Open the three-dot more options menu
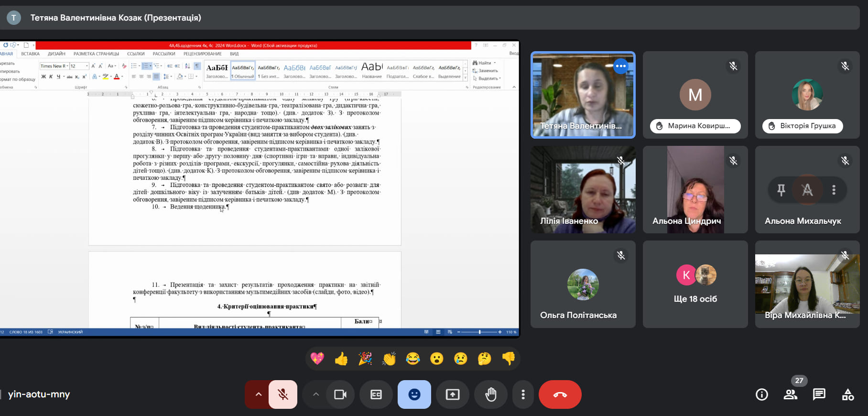The width and height of the screenshot is (868, 416). pyautogui.click(x=523, y=394)
